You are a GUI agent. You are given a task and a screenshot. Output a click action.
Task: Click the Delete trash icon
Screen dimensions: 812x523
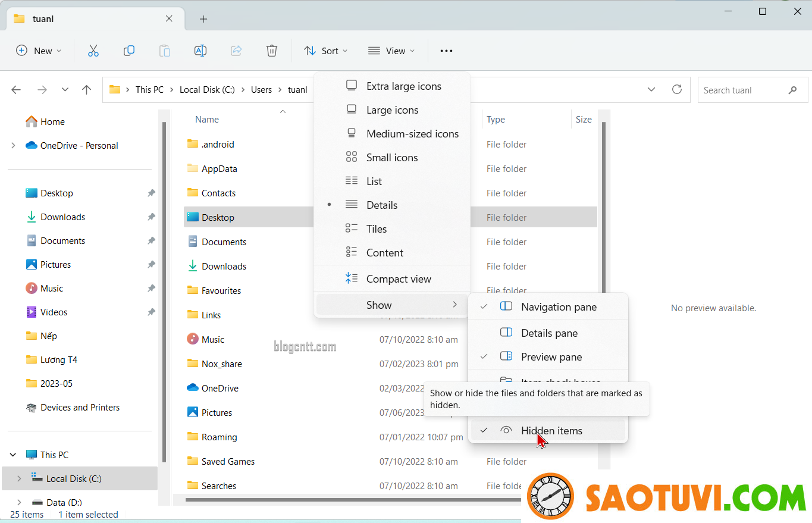pyautogui.click(x=272, y=51)
